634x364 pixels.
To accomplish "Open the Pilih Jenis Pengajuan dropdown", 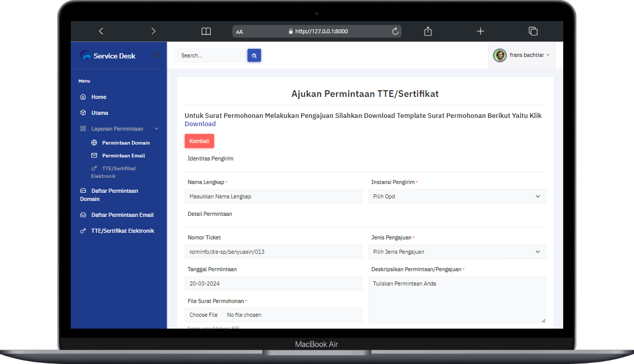I will 457,252.
